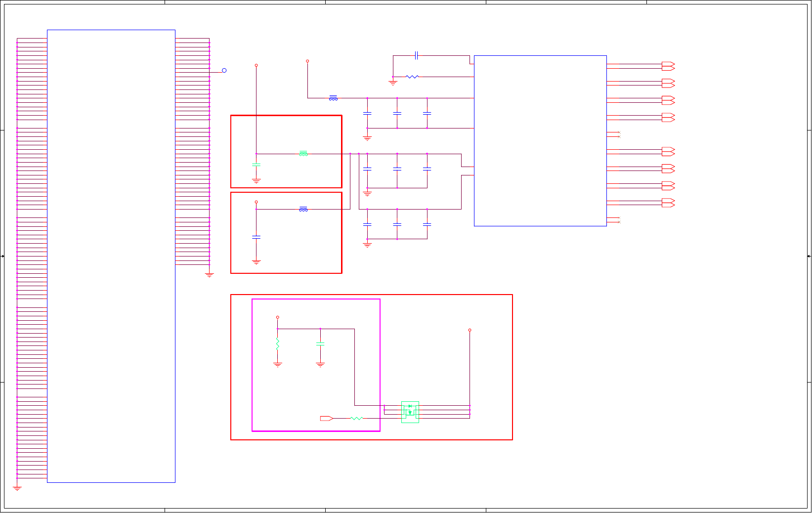Click the ground symbol under the magenta-box capacitor
This screenshot has width=812, height=513.
point(320,365)
